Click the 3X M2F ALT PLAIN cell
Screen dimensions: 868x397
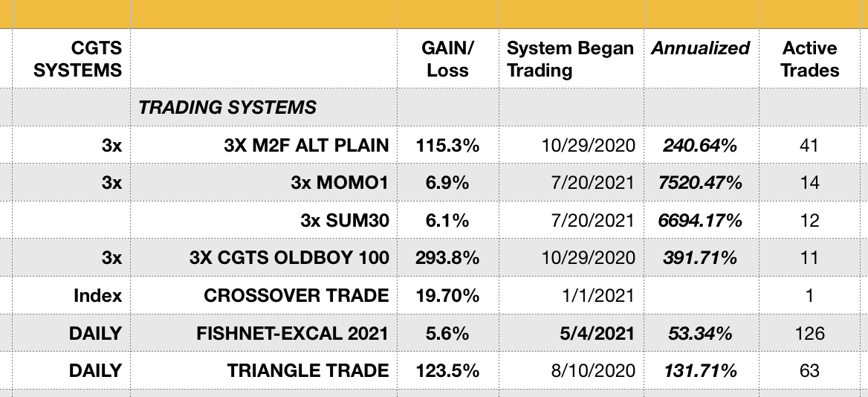click(x=306, y=145)
